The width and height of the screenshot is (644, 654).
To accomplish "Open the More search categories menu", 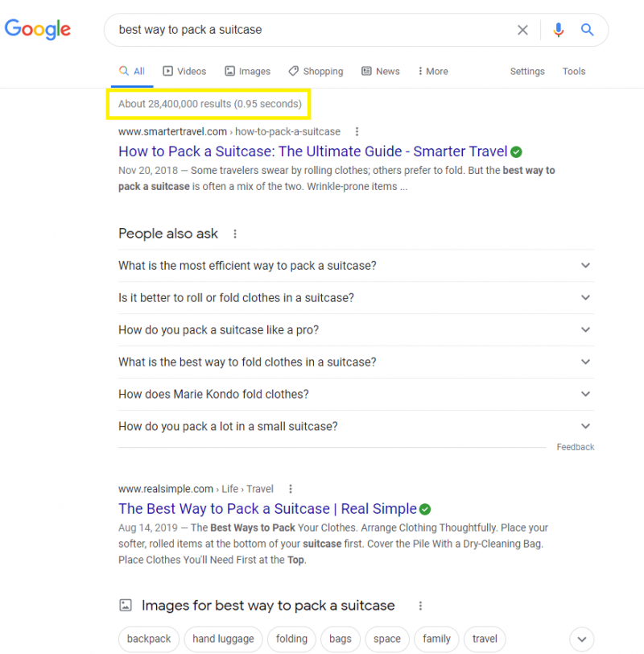I will 433,72.
